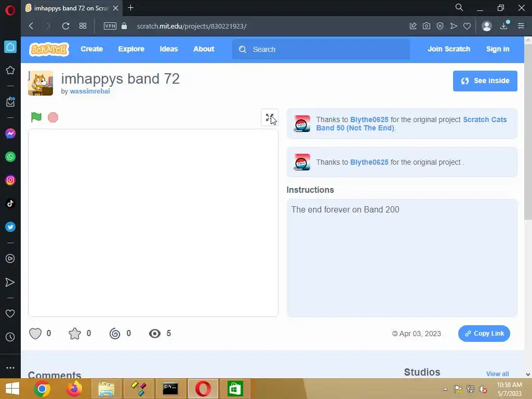Open author avatar thumbnail next to title

tap(41, 83)
